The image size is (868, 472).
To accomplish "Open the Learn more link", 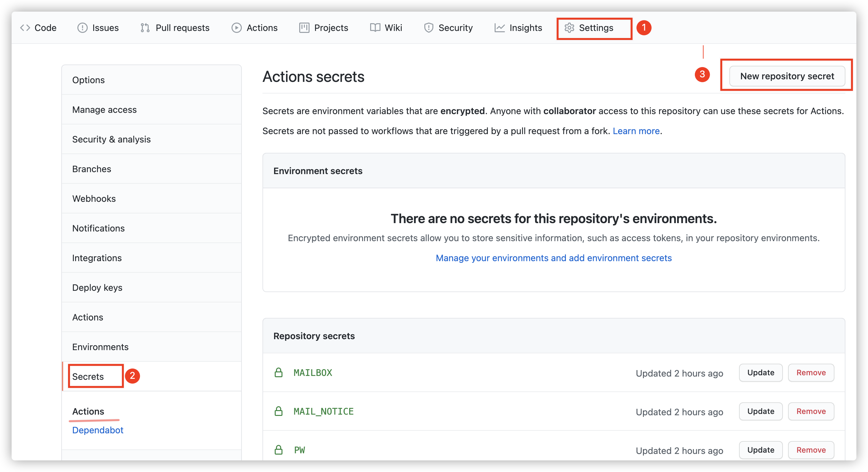I will pyautogui.click(x=636, y=131).
